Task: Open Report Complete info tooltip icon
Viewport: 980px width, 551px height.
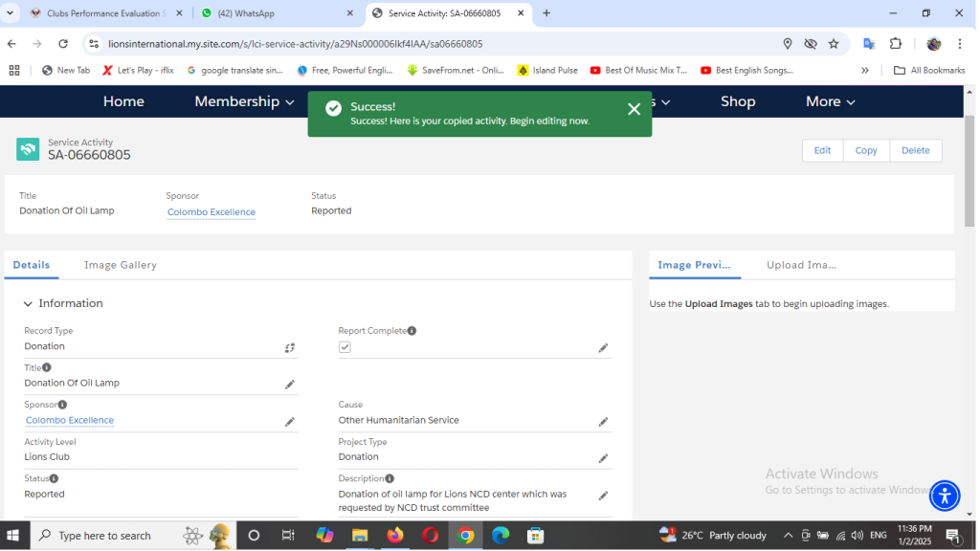Action: pos(412,331)
